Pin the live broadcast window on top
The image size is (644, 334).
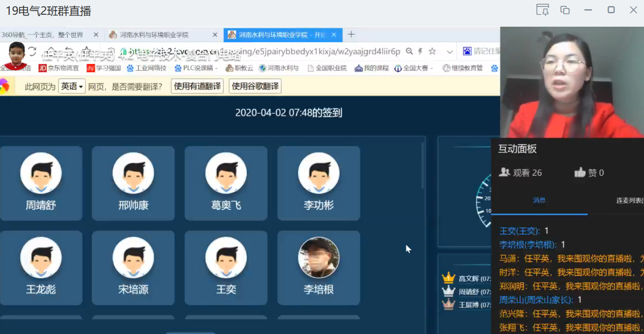click(543, 10)
